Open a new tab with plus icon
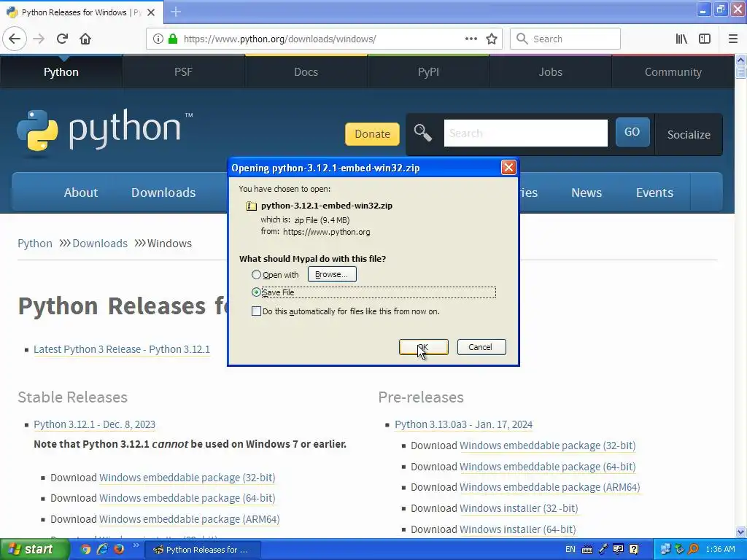Viewport: 747px width, 560px height. click(x=176, y=12)
